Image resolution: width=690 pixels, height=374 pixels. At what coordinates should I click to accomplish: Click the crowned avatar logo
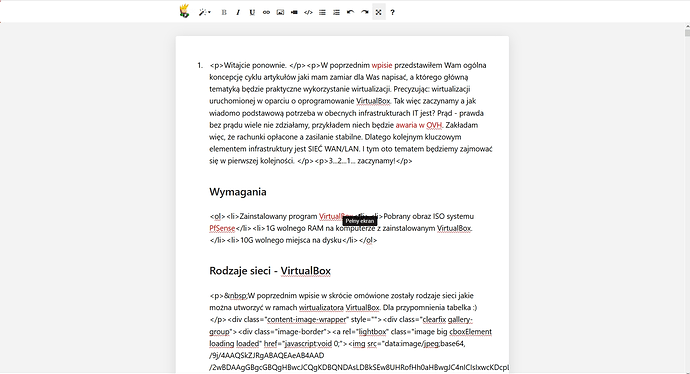(184, 11)
